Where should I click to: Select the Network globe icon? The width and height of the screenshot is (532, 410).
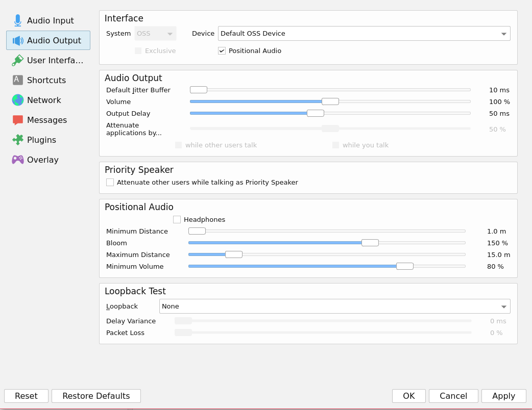point(18,100)
